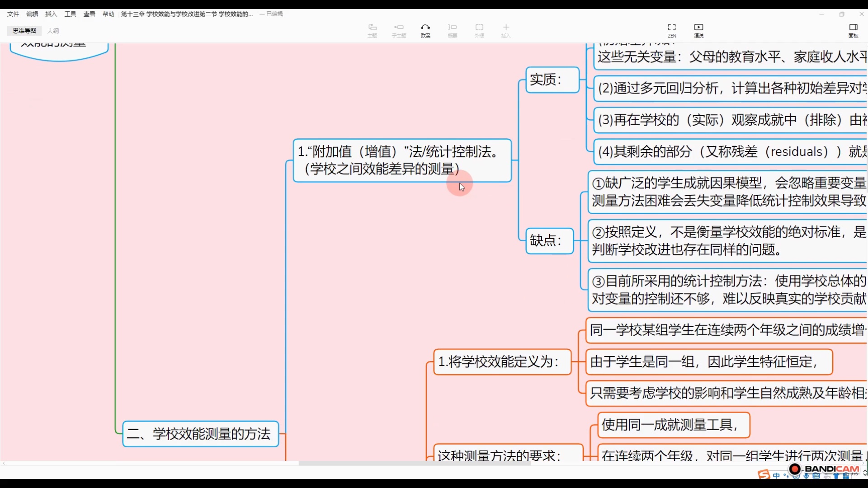
Task: Click the horizontal scrollbar thumb
Action: [414, 463]
